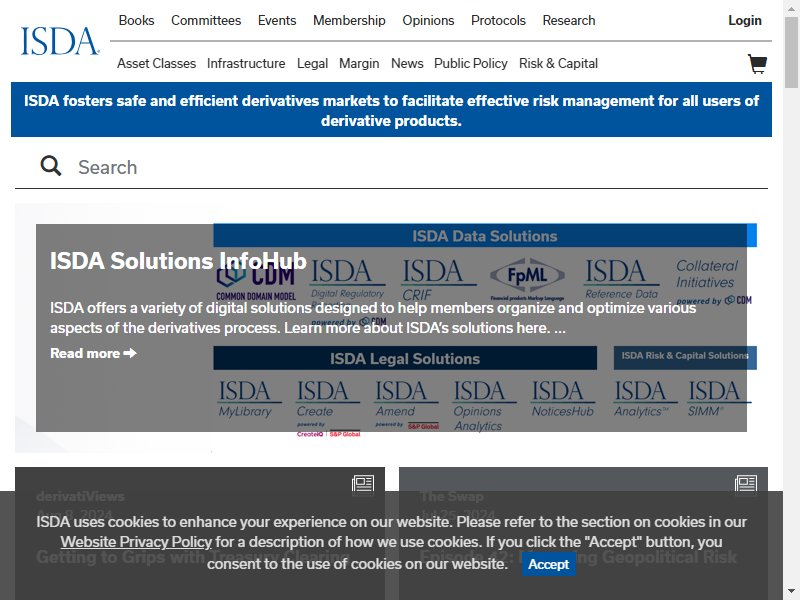Open the Asset Classes menu

pos(156,63)
